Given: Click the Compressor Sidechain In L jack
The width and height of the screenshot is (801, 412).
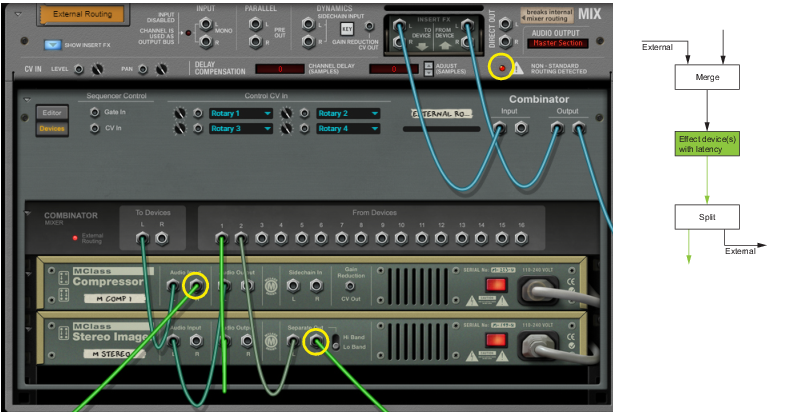Looking at the screenshot, I should click(x=293, y=286).
